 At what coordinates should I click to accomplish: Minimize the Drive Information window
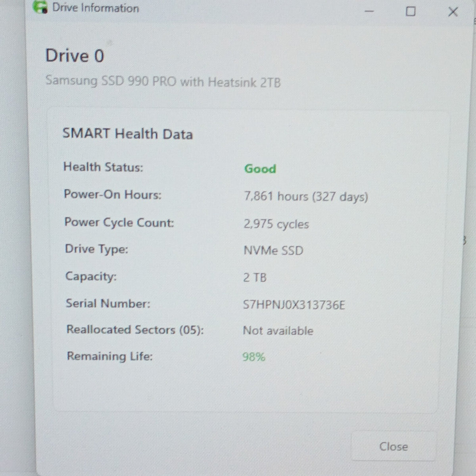(x=369, y=12)
